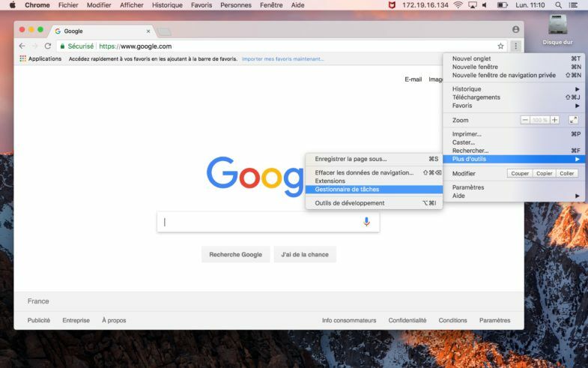Toggle fullscreen icon in Zoom row
The height and width of the screenshot is (368, 588).
(573, 120)
